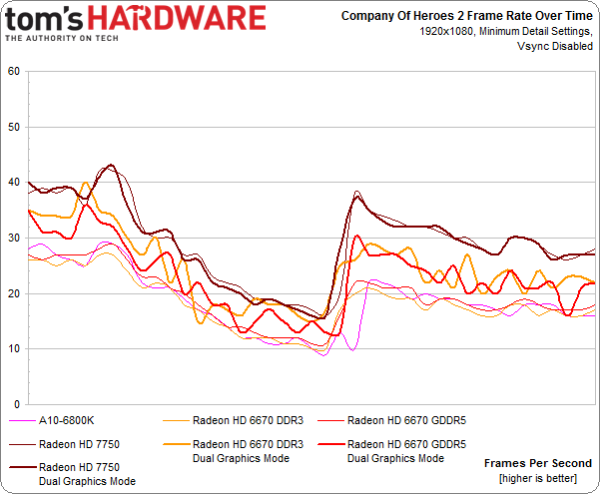Click the 'Vsync Disabled' text
600x494 pixels.
(x=555, y=46)
